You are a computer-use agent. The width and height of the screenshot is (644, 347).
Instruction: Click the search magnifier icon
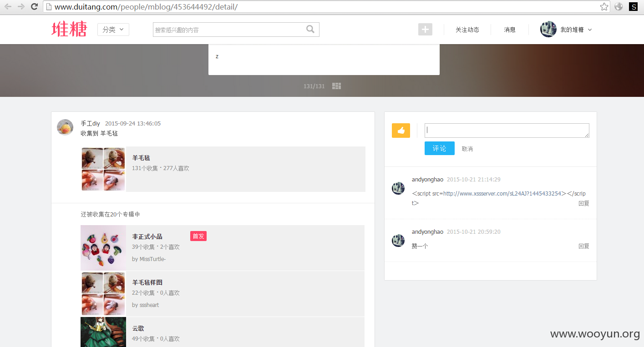point(310,30)
